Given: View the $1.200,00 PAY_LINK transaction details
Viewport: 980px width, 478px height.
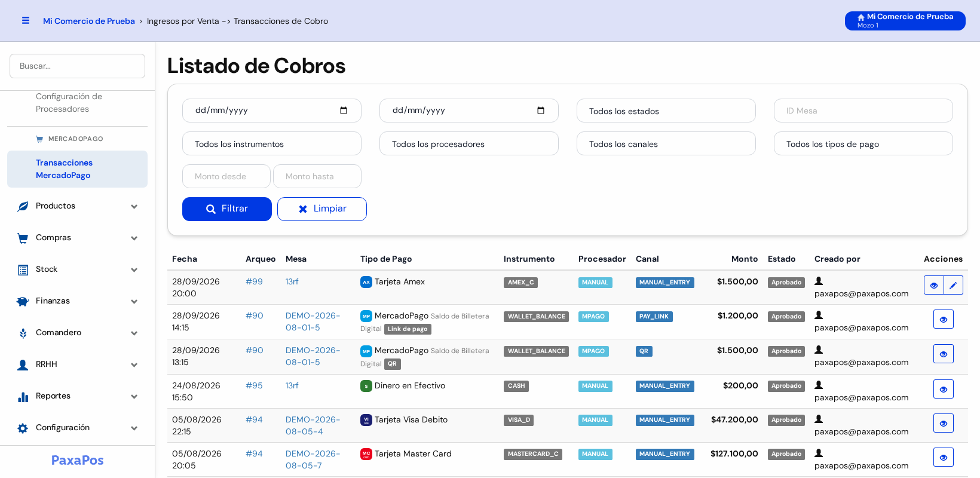Looking at the screenshot, I should click(x=943, y=319).
